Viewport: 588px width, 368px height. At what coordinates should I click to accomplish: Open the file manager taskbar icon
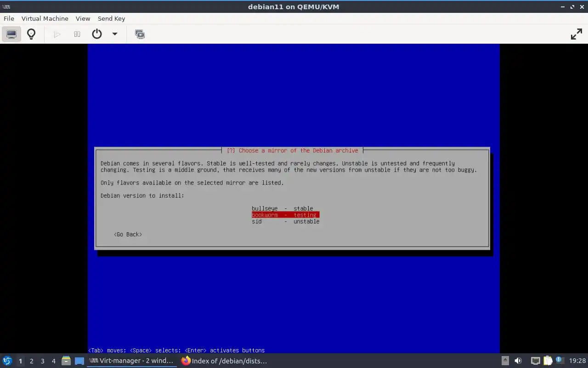click(x=66, y=361)
